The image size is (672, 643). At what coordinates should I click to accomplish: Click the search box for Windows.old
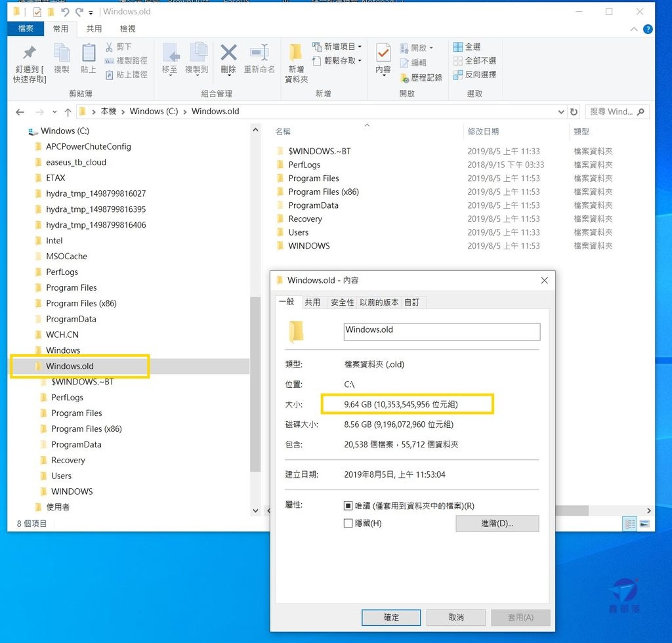point(617,112)
